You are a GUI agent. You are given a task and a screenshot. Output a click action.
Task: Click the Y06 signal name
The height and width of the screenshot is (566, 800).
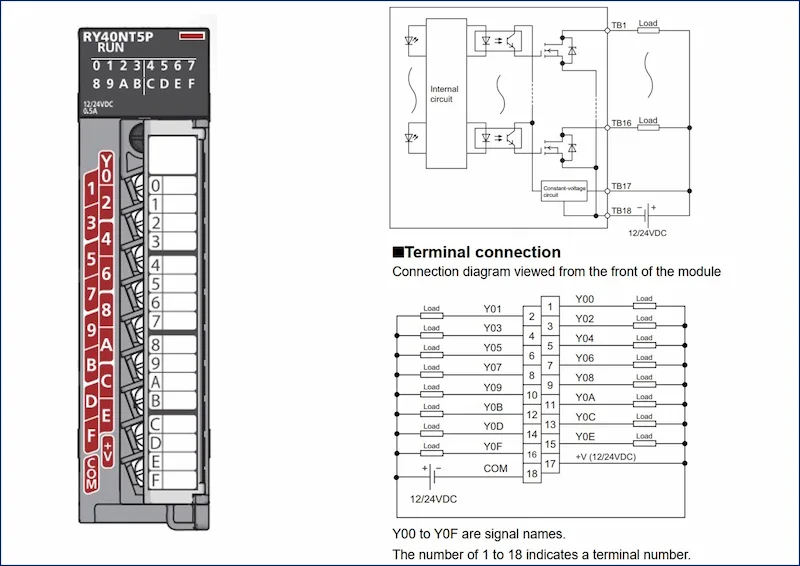585,358
